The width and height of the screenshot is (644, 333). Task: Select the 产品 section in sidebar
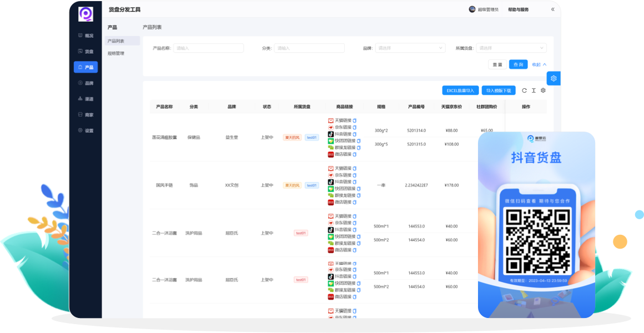coord(85,67)
